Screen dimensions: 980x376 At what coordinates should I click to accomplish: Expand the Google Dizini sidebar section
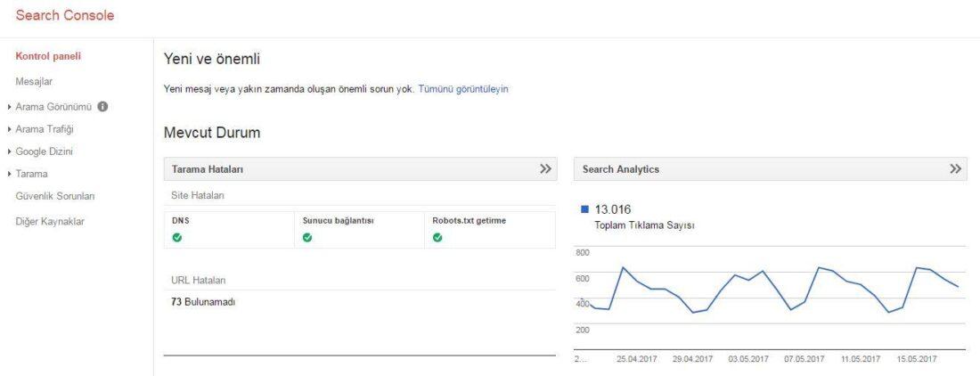coord(9,151)
